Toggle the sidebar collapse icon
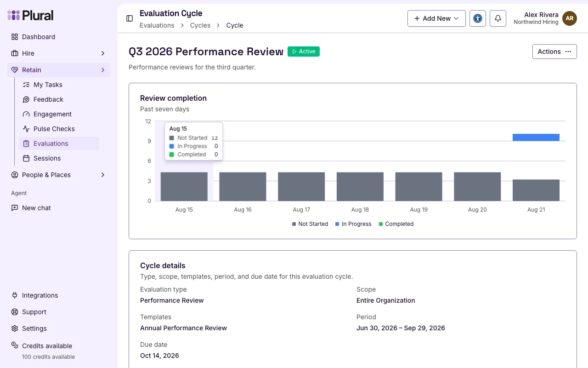The width and height of the screenshot is (588, 368). [x=130, y=18]
